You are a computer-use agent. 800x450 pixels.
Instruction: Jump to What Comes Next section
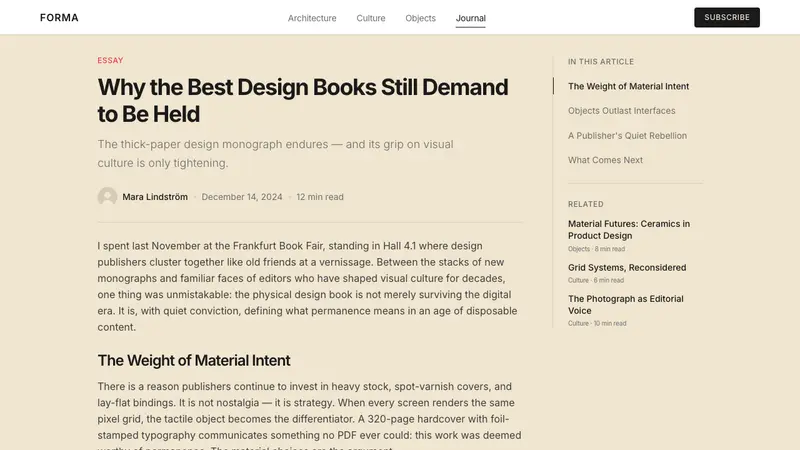[605, 160]
